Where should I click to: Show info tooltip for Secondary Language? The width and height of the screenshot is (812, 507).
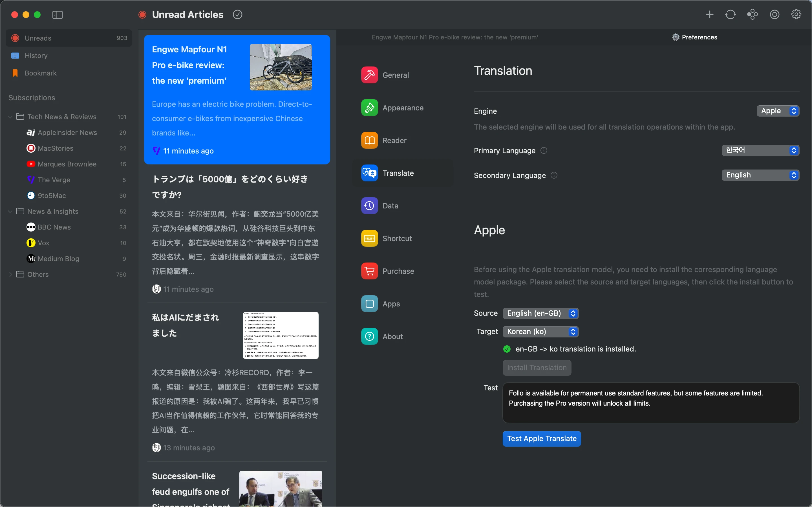click(x=554, y=175)
